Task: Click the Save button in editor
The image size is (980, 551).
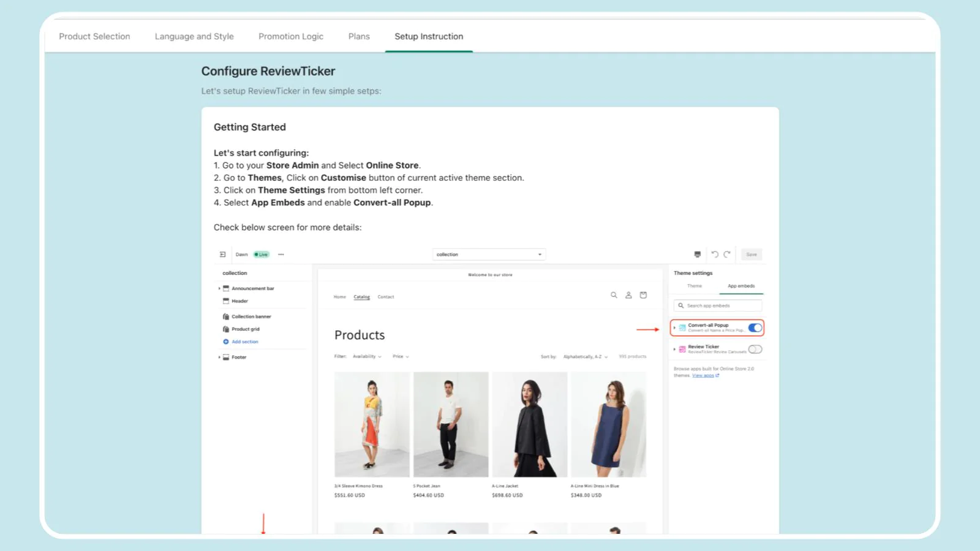Action: coord(752,255)
